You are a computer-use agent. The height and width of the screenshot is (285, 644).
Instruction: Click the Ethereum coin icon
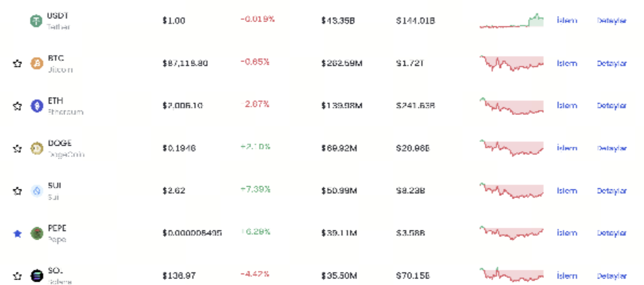pyautogui.click(x=36, y=106)
